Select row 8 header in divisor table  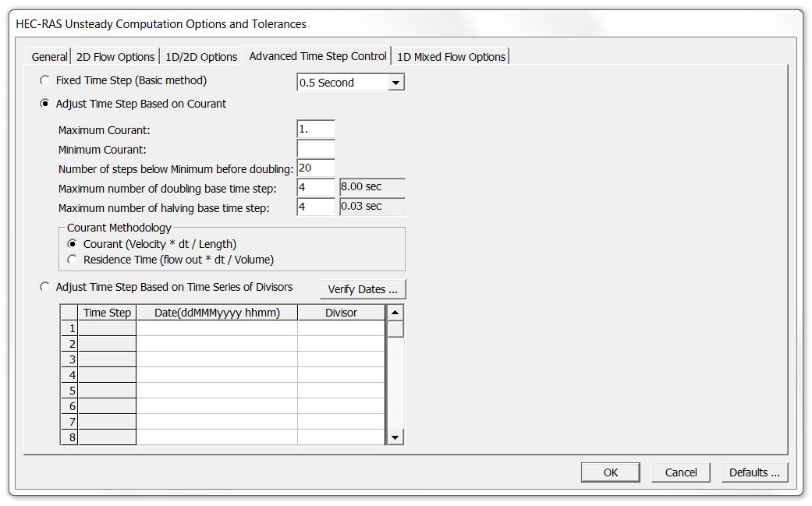pos(69,437)
